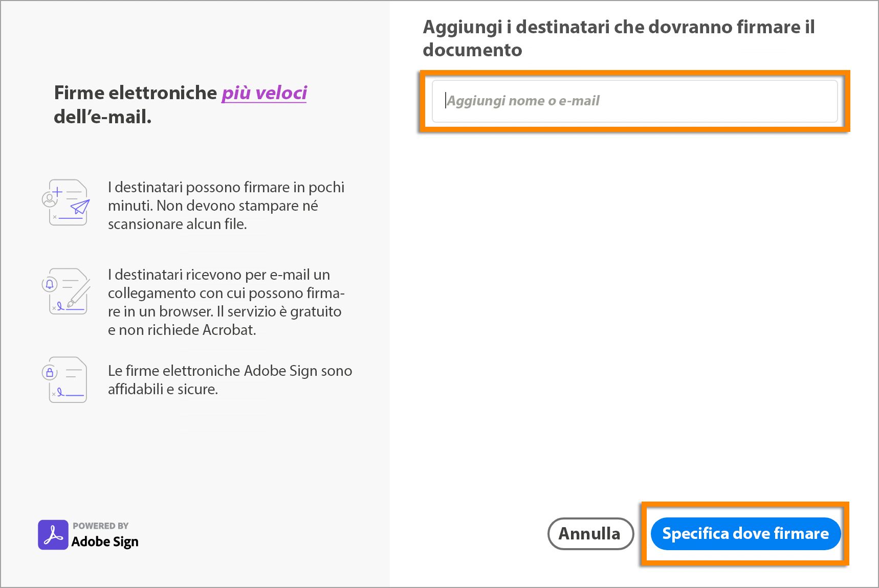Click the paragraph about collegamento via e-mail
Image resolution: width=879 pixels, height=588 pixels.
tap(226, 302)
